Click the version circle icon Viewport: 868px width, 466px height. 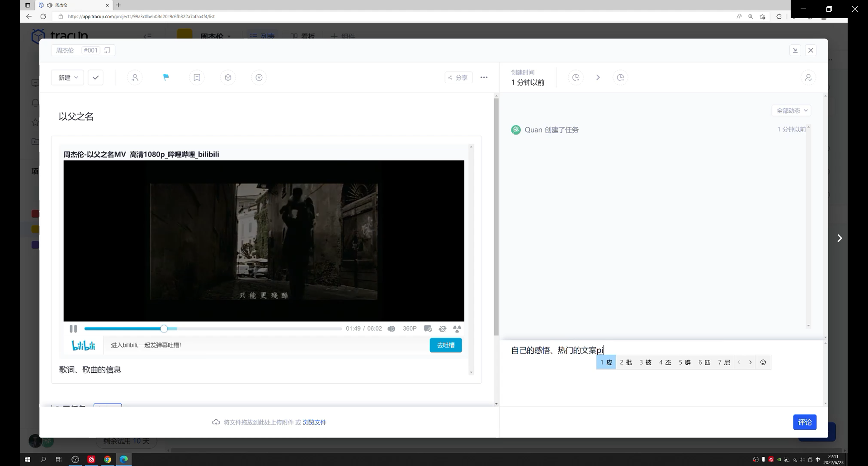259,78
